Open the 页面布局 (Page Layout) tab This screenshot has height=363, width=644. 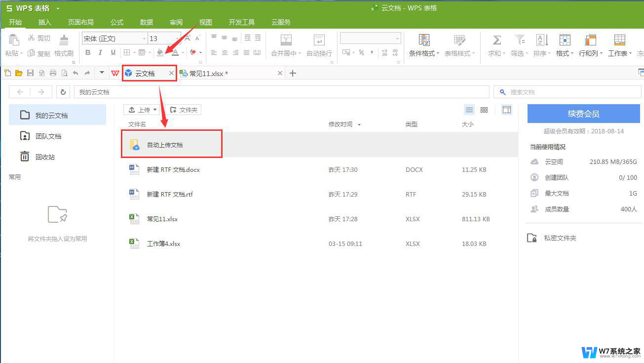coord(81,22)
